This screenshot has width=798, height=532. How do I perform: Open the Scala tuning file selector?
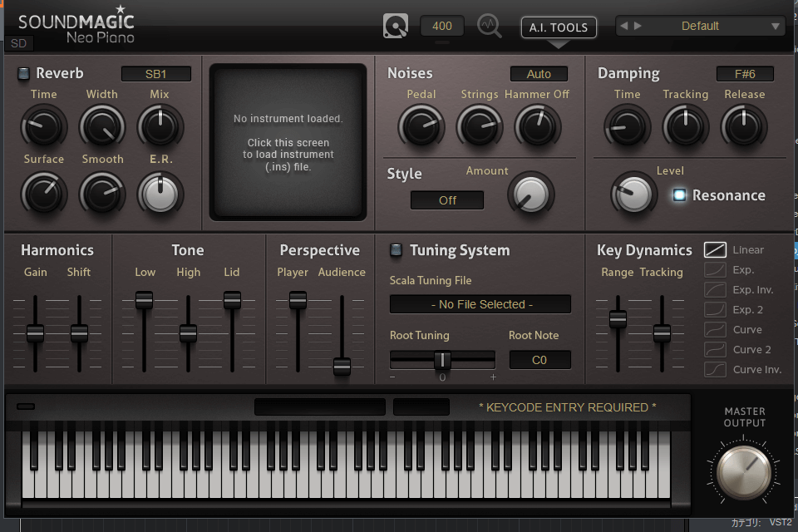click(480, 304)
